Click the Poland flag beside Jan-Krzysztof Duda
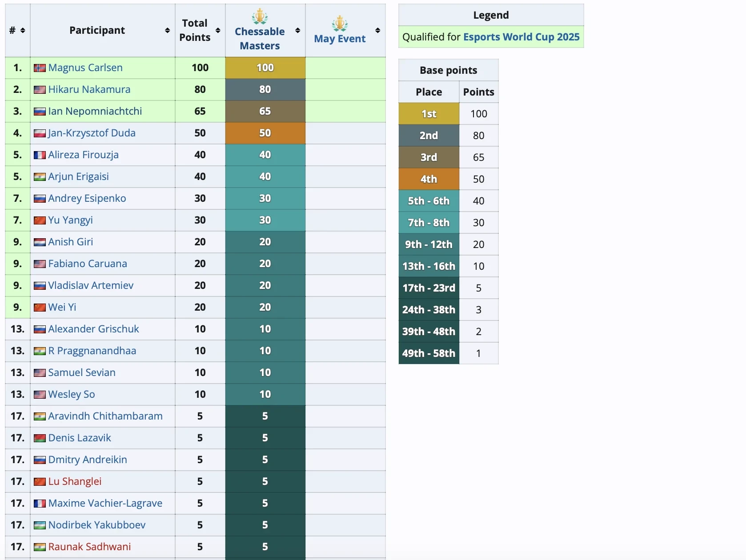This screenshot has height=560, width=746. click(40, 133)
